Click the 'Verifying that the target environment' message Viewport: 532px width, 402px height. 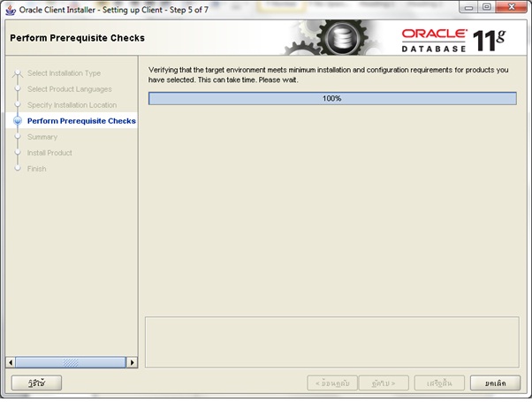tap(329, 75)
